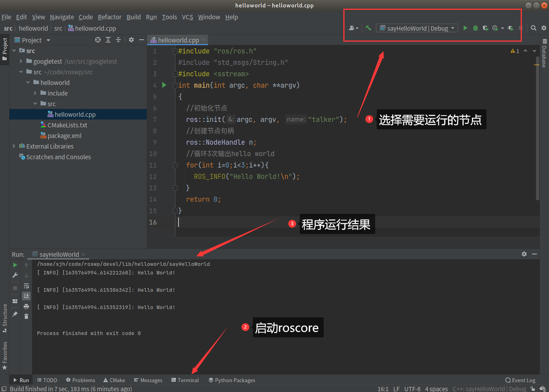Pin the sayHelloWorld run tab
Viewport: 549px width, 392px height.
click(15, 313)
